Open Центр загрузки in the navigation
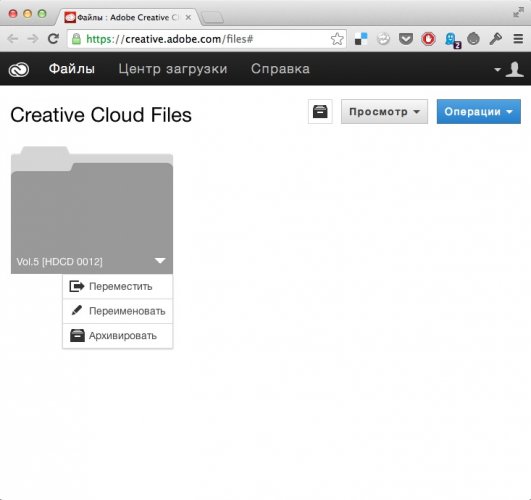531x500 pixels. pos(173,69)
